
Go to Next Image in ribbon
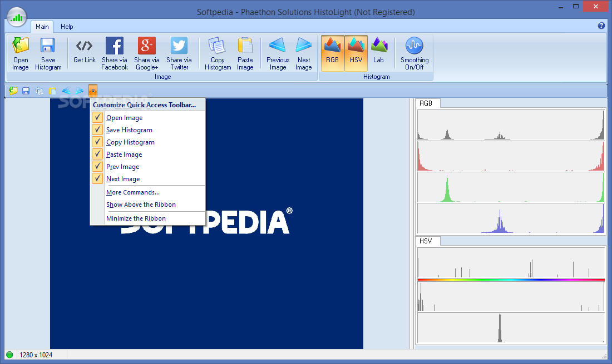pyautogui.click(x=304, y=53)
